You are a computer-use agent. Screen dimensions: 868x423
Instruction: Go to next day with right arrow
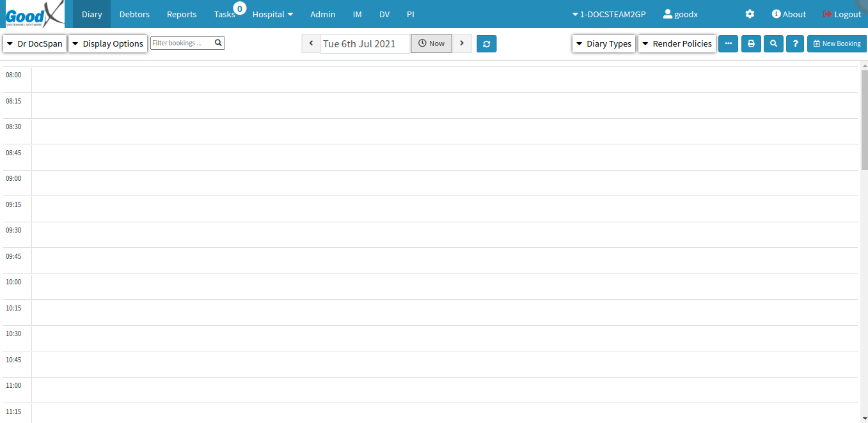tap(462, 43)
